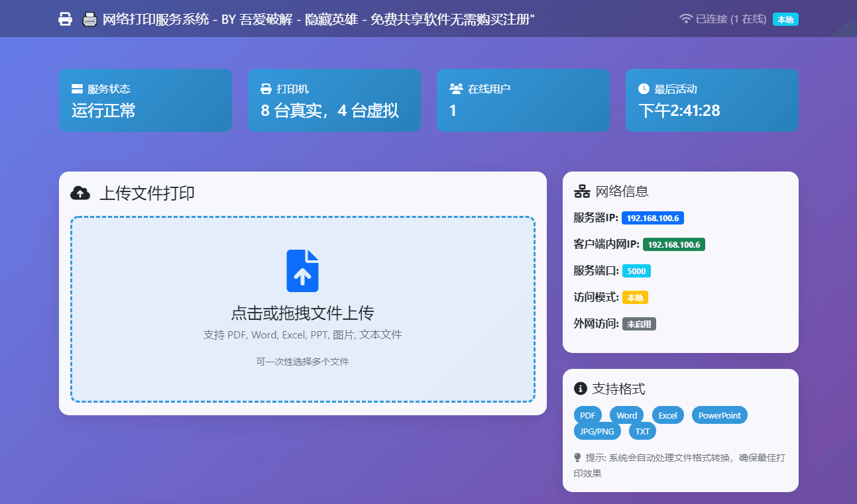The image size is (857, 504).
Task: Select the PowerPoint format tag
Action: (x=719, y=415)
